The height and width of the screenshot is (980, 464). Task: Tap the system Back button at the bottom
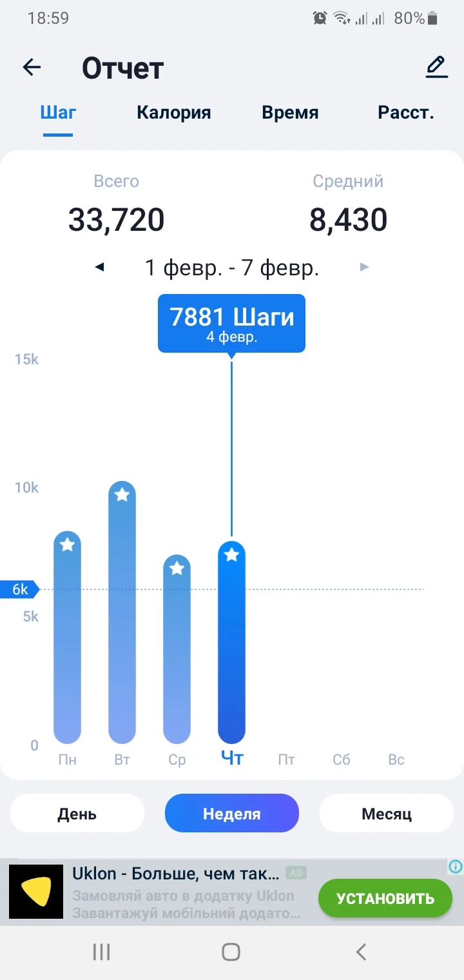(361, 951)
